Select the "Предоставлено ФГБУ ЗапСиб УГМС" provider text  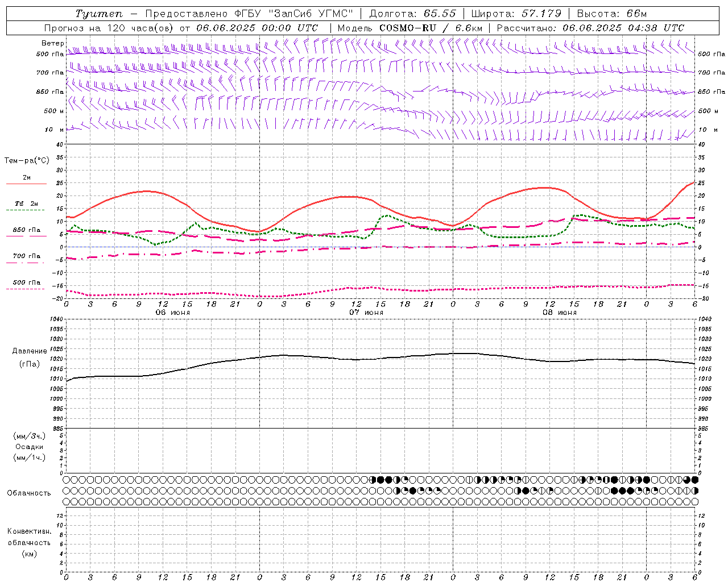coord(250,14)
